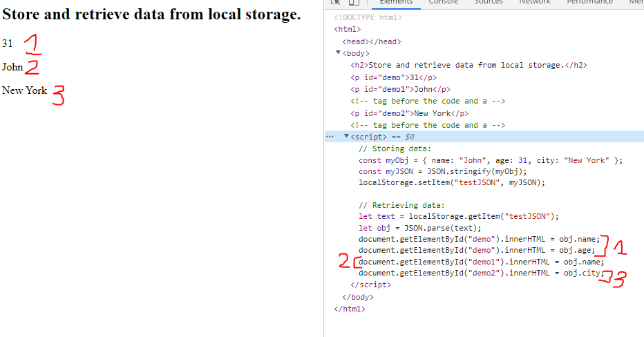Open the Performance tab
Viewport: 644px width, 337px height.
(x=589, y=2)
